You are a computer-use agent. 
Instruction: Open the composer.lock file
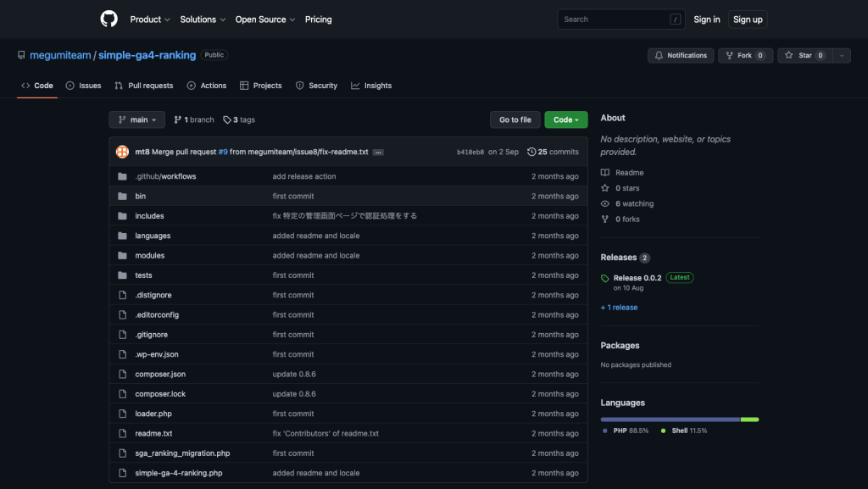tap(160, 394)
